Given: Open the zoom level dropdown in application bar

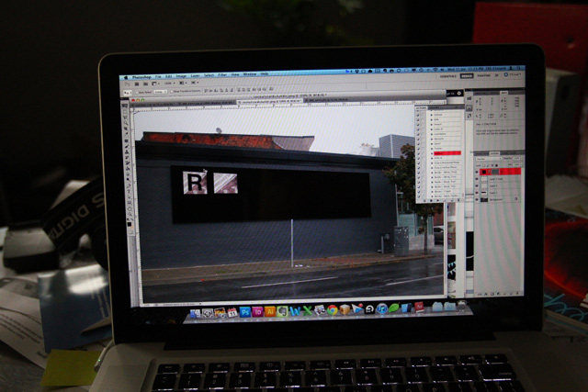Looking at the screenshot, I should pos(171,83).
